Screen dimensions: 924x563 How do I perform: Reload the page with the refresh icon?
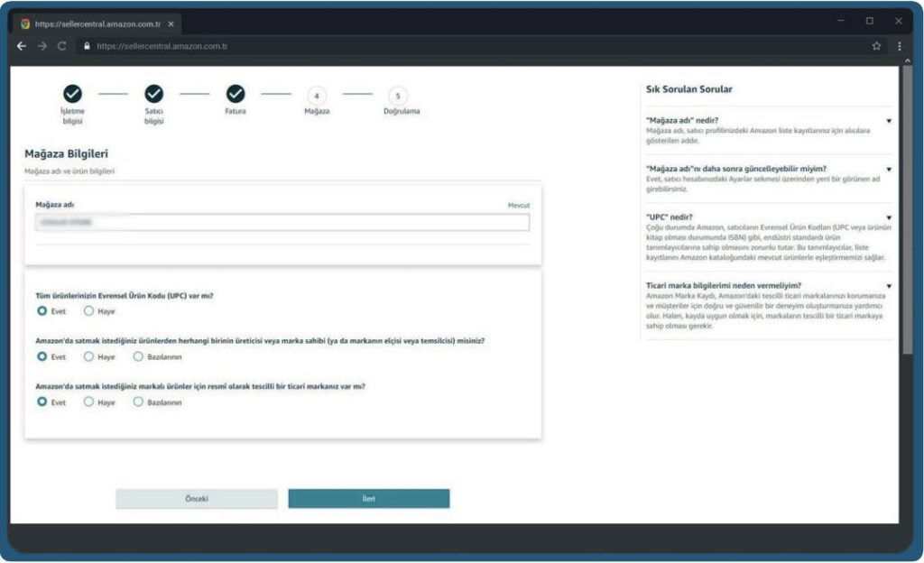(62, 46)
